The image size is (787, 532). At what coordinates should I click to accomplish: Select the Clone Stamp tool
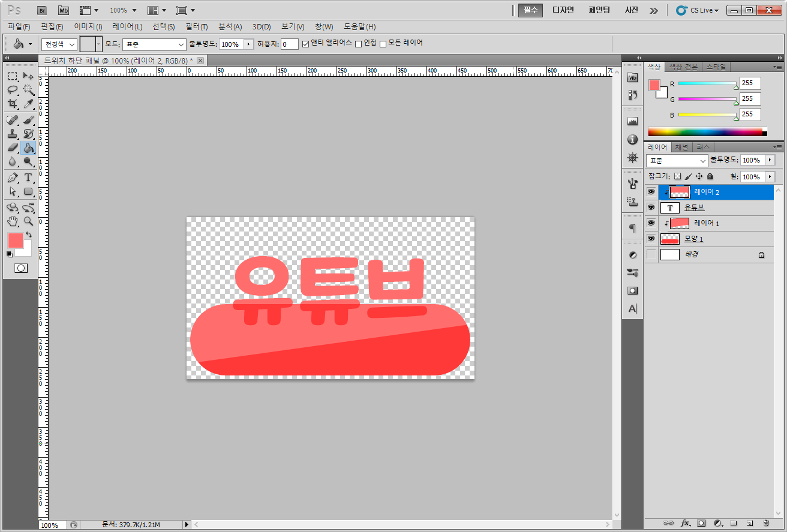tap(13, 134)
